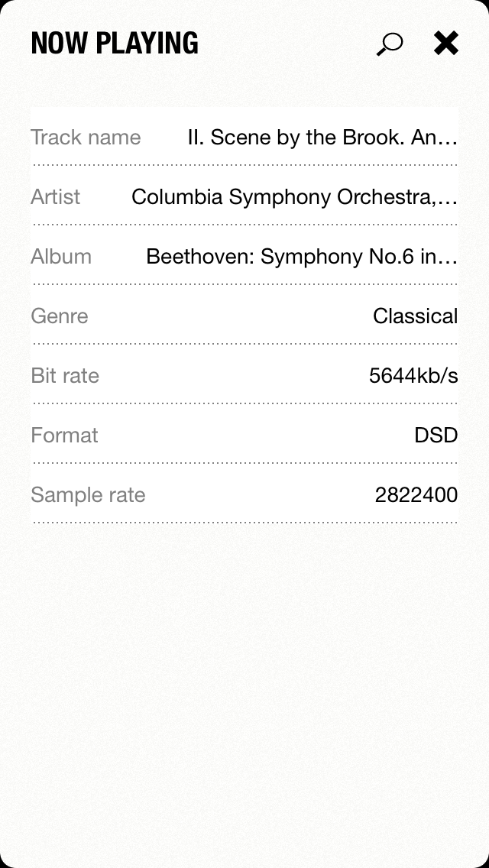
Task: Tap the DSD format value
Action: [436, 436]
